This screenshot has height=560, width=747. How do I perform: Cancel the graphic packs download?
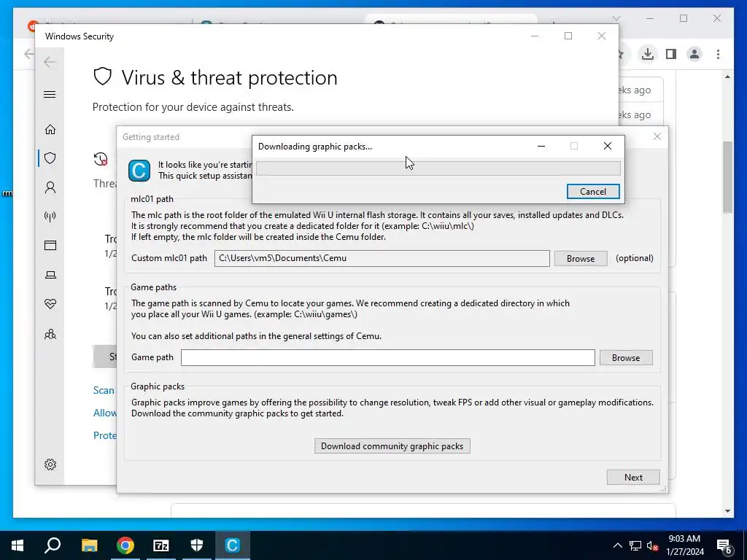[x=593, y=192]
